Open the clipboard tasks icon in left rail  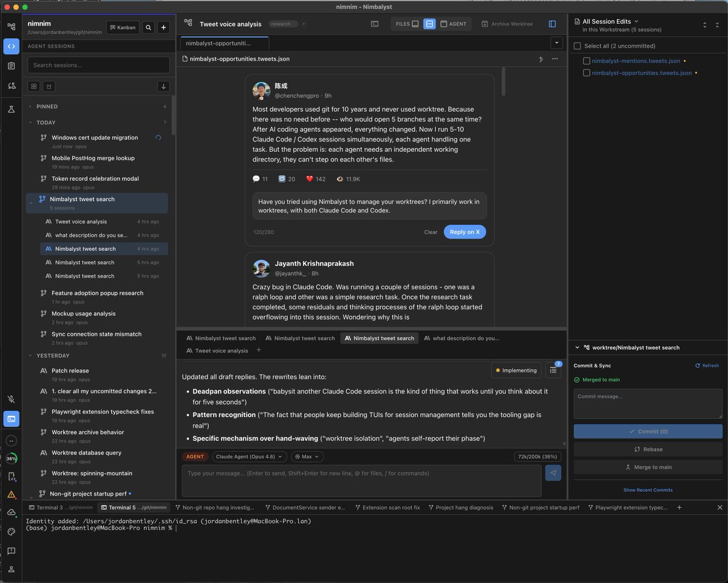[x=11, y=66]
